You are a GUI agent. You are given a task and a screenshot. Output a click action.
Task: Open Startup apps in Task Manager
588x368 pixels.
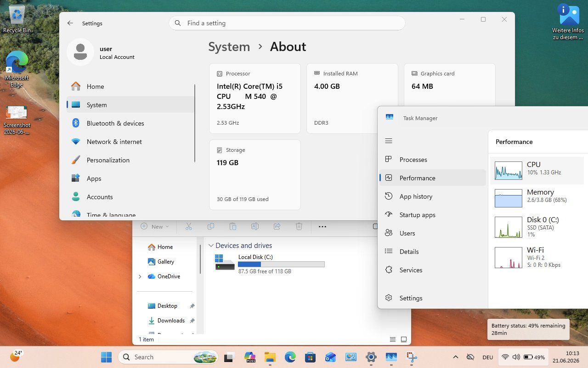(433, 215)
